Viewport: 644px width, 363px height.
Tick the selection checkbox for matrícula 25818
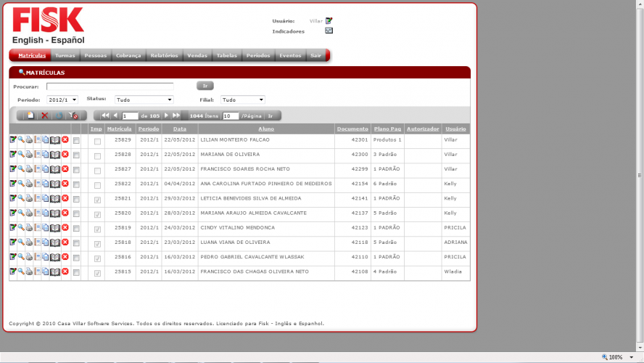point(76,243)
